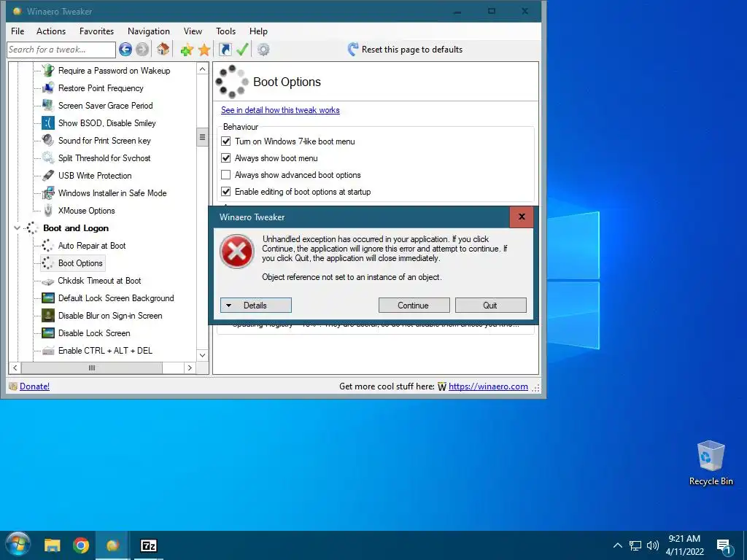Click the Default Lock Screen Background icon
Screen dimensions: 747x560
48,298
